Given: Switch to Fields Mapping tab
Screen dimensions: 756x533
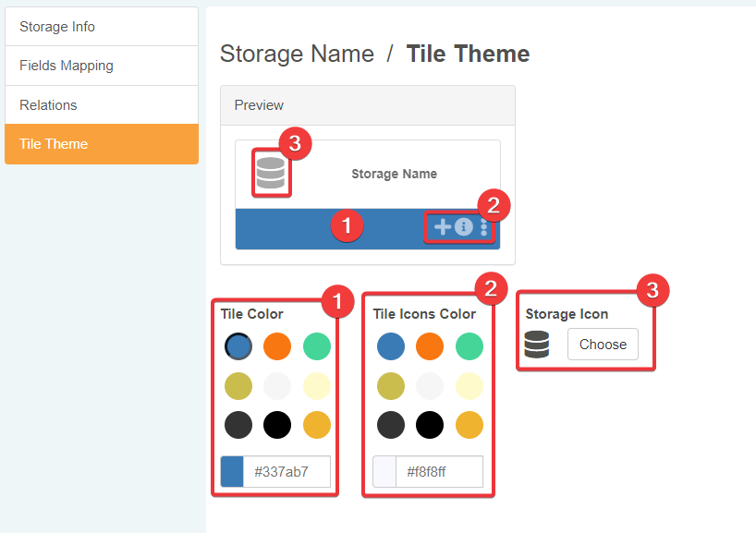Looking at the screenshot, I should 102,66.
